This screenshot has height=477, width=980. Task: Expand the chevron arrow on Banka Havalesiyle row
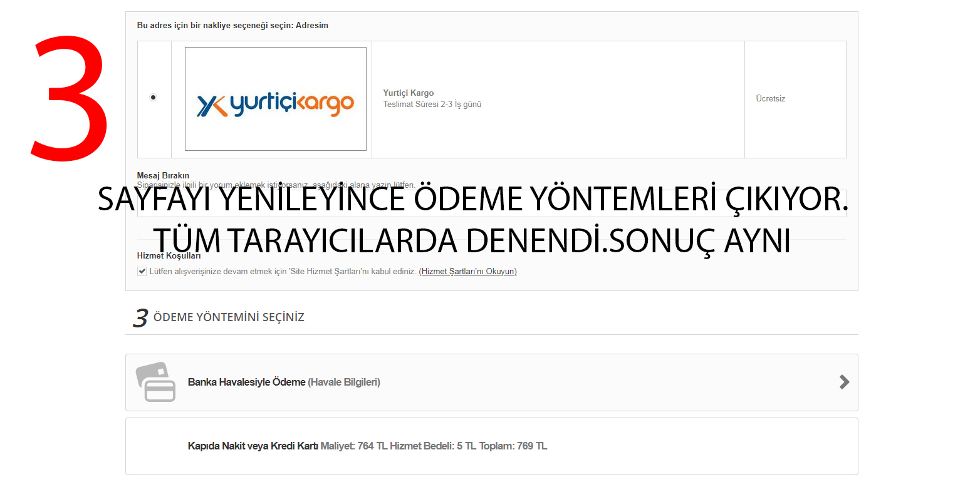845,382
